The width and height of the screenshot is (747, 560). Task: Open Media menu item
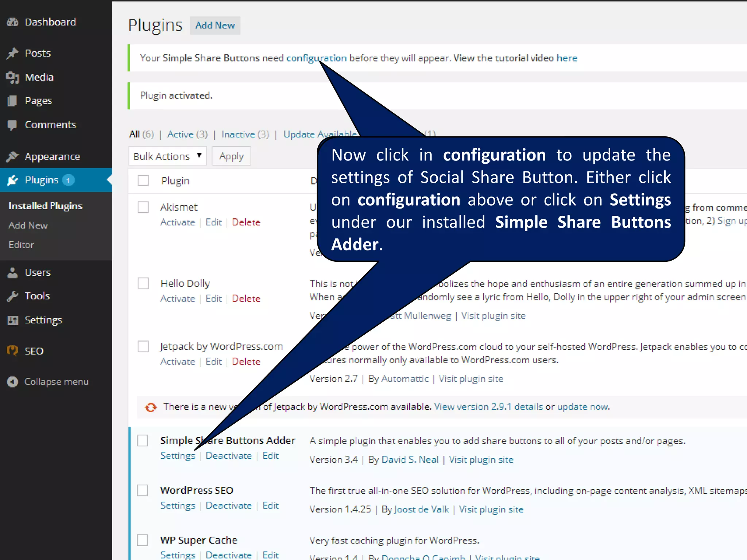point(39,77)
